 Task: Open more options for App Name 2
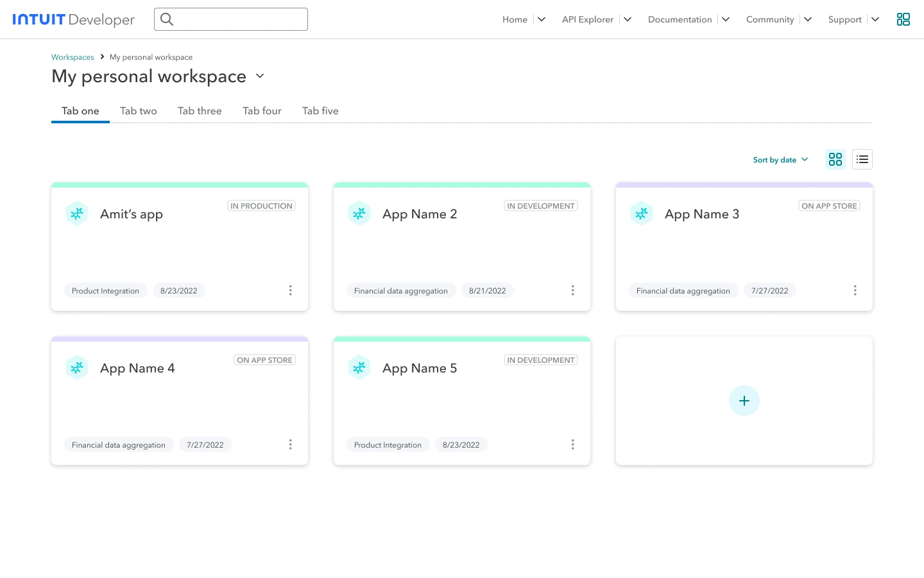[573, 290]
